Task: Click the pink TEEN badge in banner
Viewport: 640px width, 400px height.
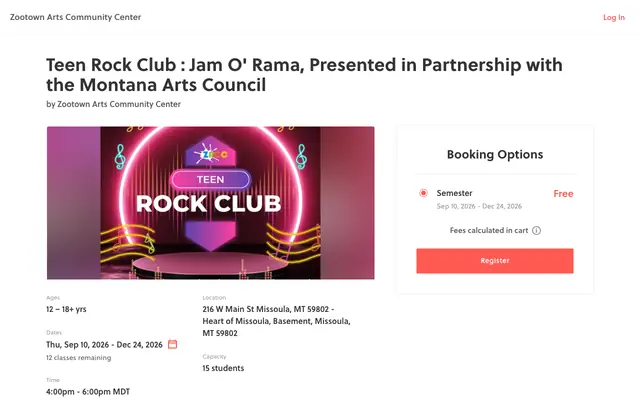Action: pyautogui.click(x=211, y=180)
